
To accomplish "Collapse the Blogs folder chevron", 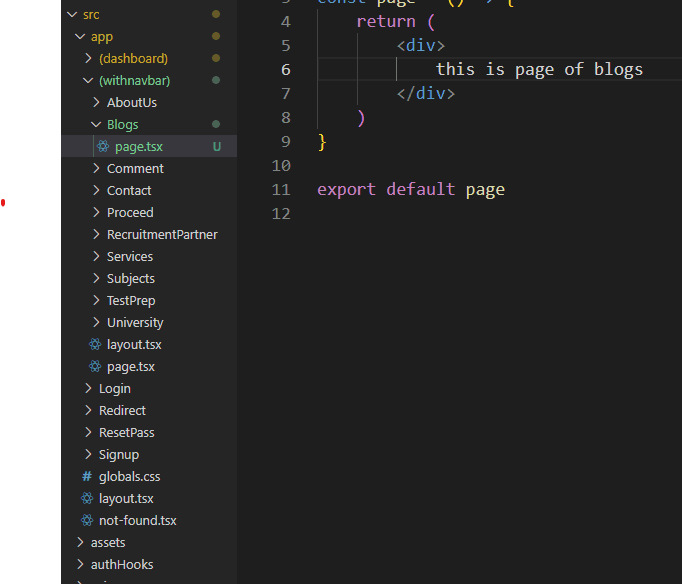I will point(96,124).
